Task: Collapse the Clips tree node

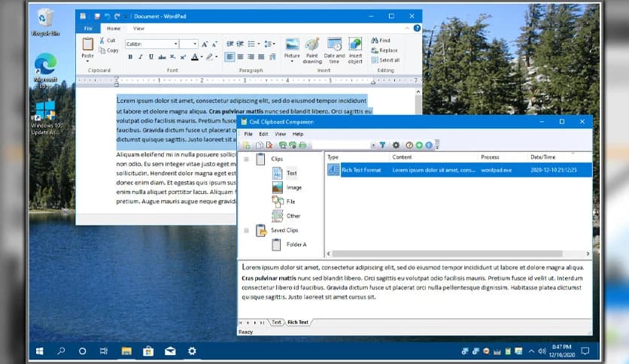Action: point(246,159)
